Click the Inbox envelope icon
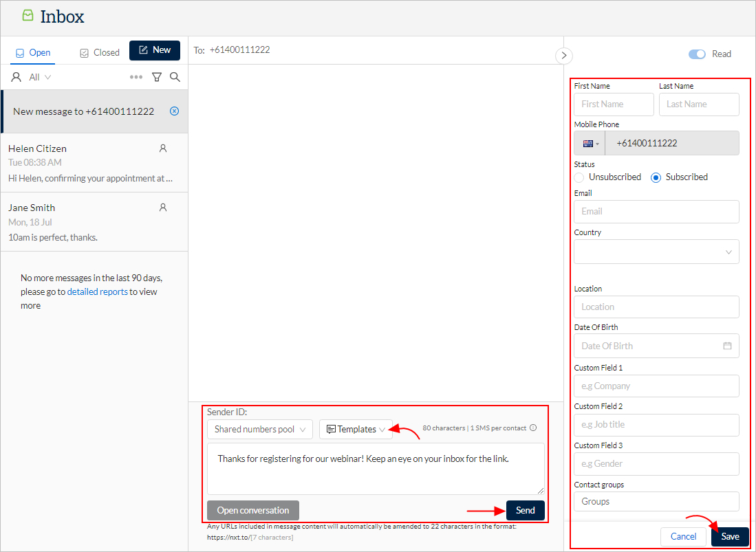The image size is (756, 552). tap(28, 16)
